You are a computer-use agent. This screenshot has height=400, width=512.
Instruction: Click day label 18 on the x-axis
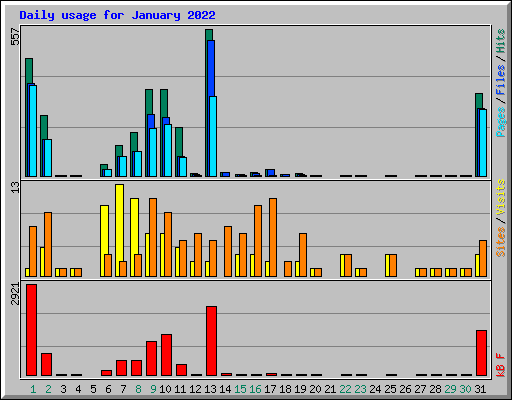285,389
